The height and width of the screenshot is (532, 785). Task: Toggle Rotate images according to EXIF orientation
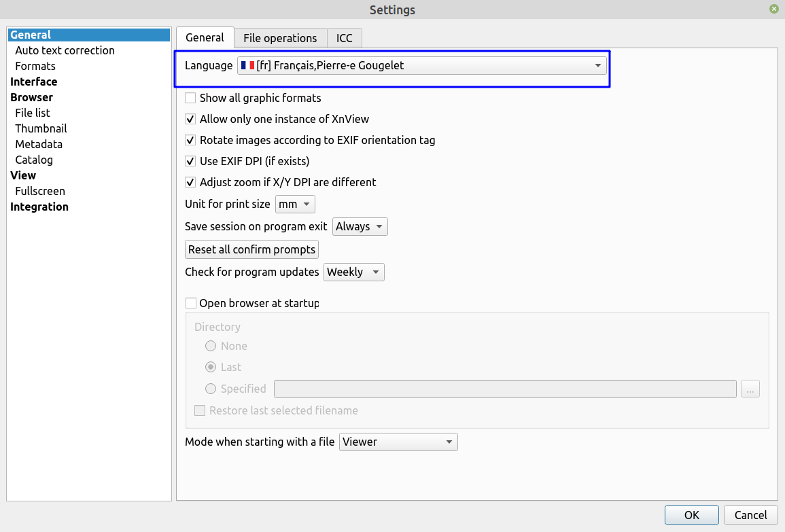pos(190,141)
